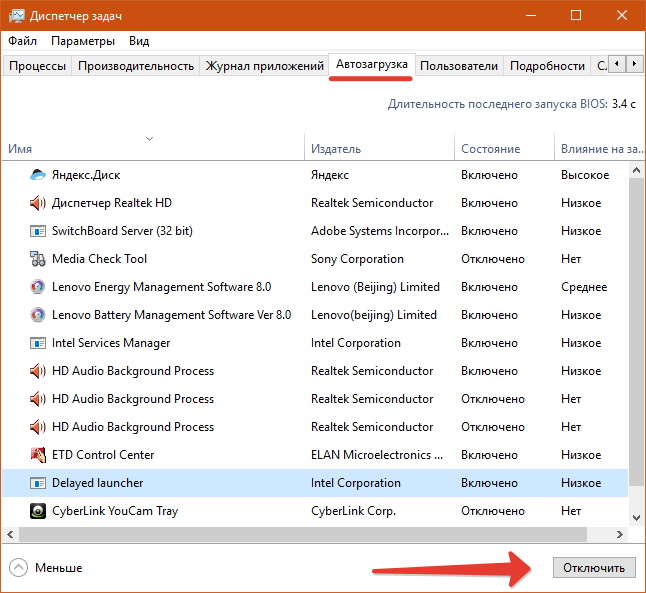Screen dimensions: 646x593
Task: Click the CyberLink YouCam Tray icon
Action: click(x=38, y=511)
